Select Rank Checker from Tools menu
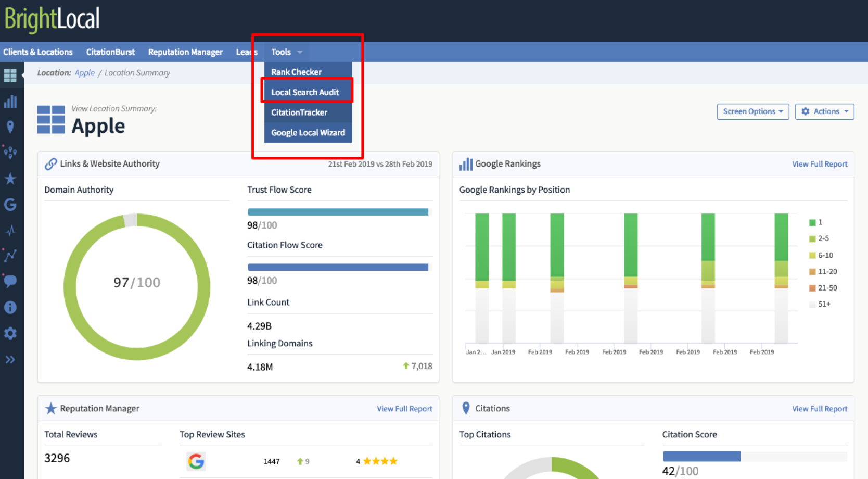Screen dimensions: 868x479 [x=308, y=72]
